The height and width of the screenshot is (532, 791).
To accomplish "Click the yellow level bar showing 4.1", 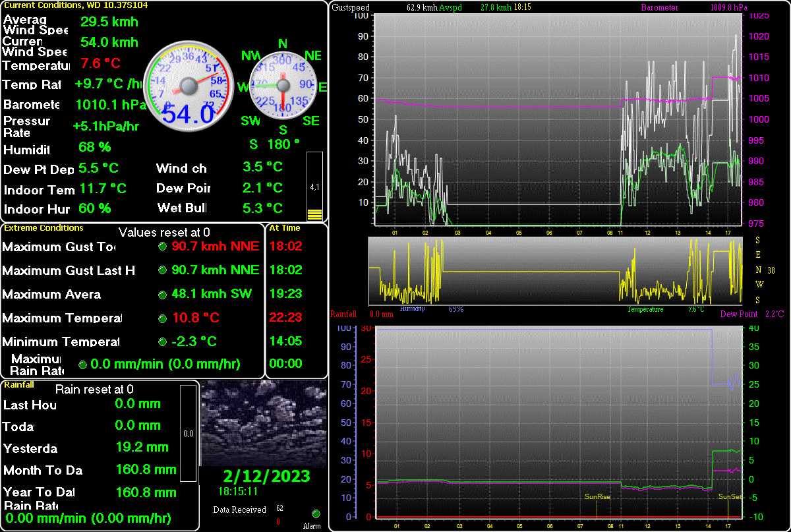I will click(314, 187).
